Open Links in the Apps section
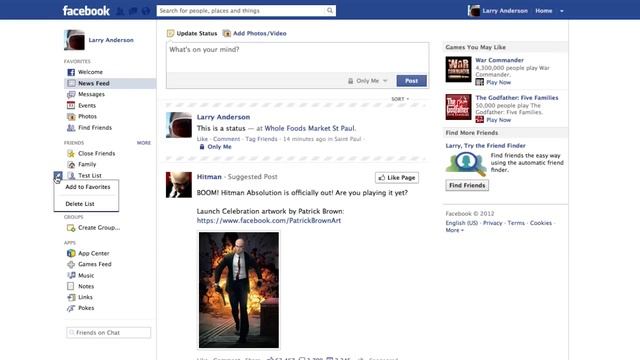Image resolution: width=640 pixels, height=360 pixels. tap(85, 297)
